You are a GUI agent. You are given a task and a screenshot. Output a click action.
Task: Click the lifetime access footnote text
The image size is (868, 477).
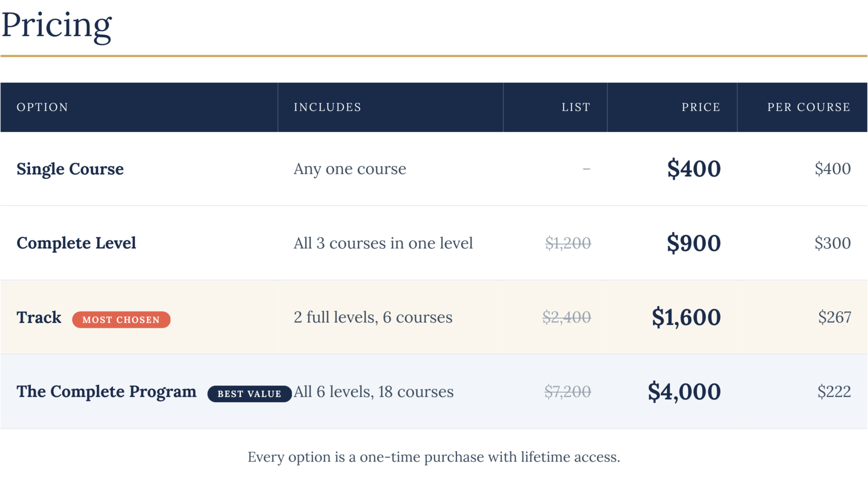(434, 457)
